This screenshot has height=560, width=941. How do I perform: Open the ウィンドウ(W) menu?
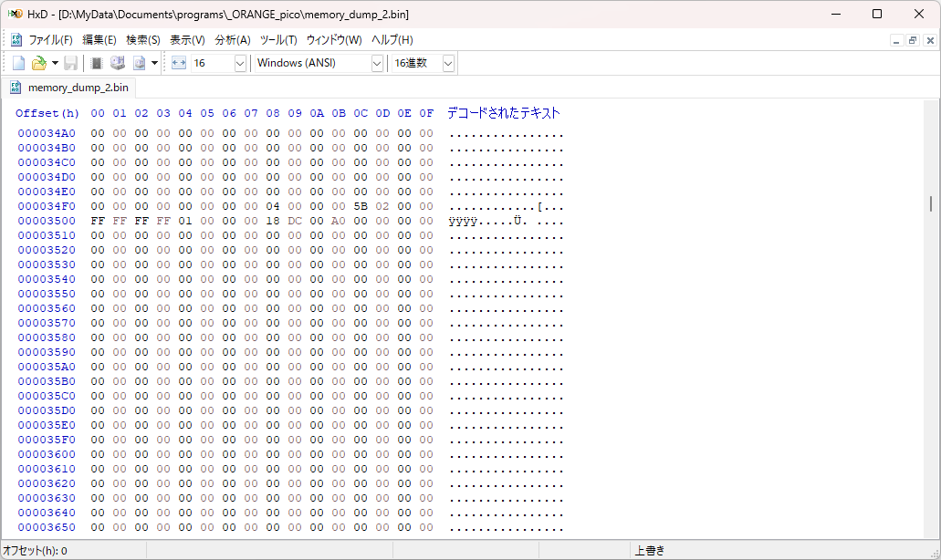(334, 40)
